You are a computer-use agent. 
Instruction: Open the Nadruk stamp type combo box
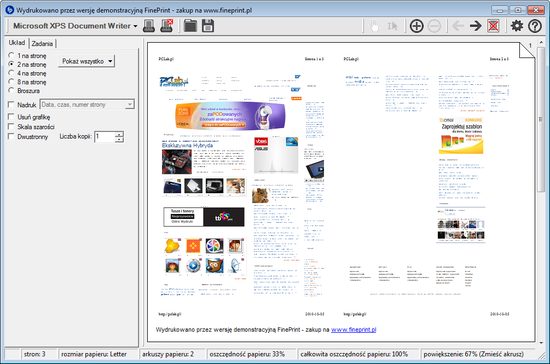[87, 105]
